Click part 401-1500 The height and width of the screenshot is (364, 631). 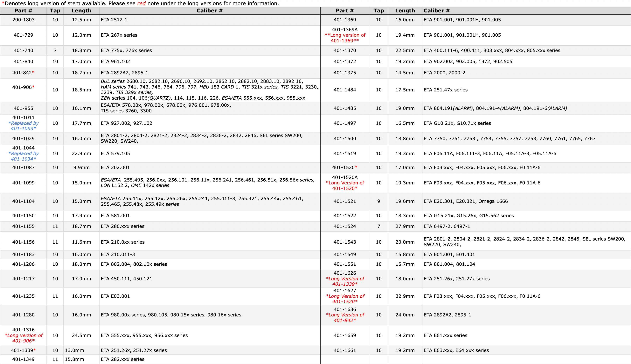(x=345, y=138)
